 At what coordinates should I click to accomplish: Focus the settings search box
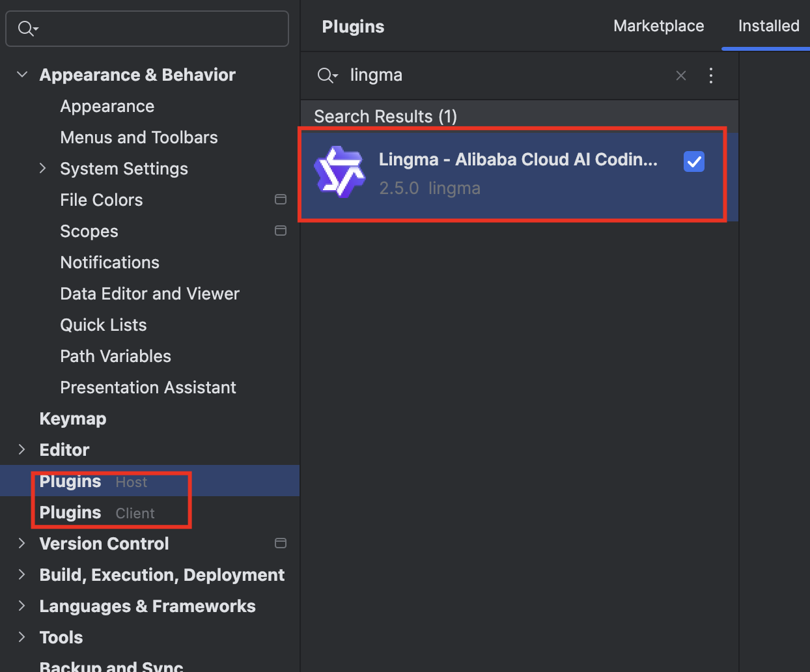pos(156,28)
